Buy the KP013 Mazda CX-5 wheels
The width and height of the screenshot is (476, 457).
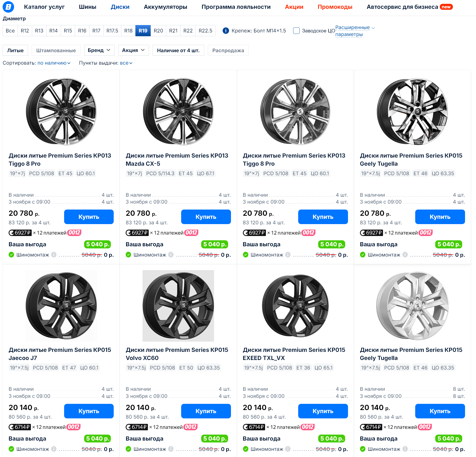206,217
